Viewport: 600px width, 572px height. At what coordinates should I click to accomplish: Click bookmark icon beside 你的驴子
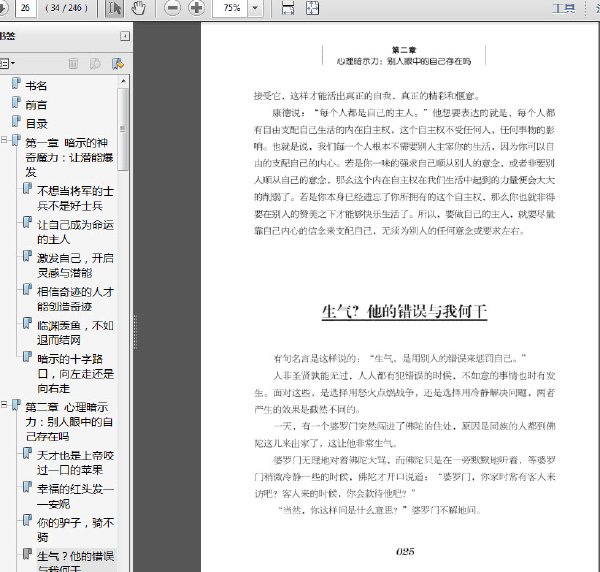[x=28, y=520]
